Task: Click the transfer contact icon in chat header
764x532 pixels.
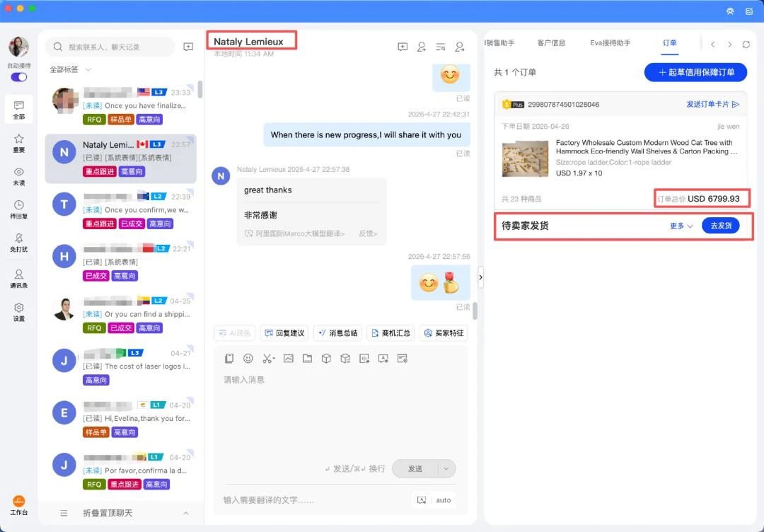Action: pos(460,47)
